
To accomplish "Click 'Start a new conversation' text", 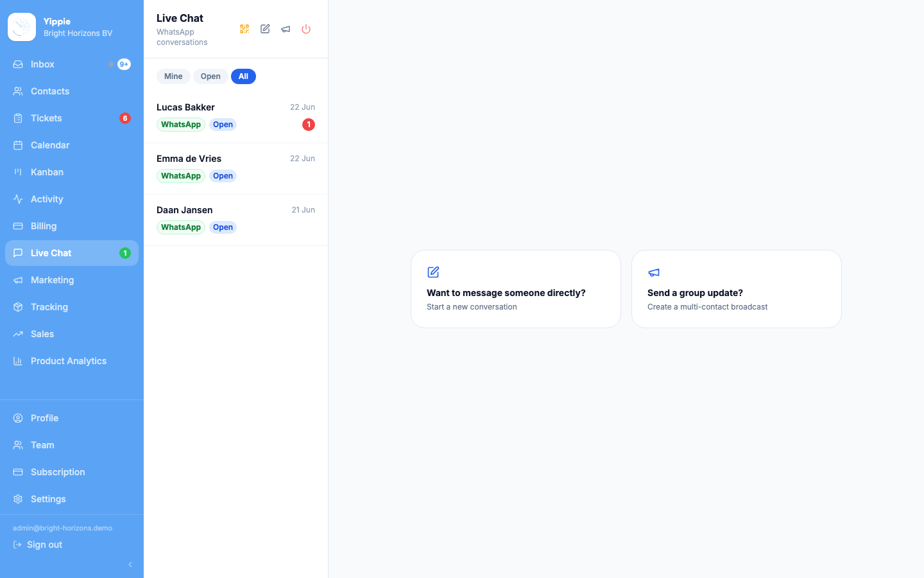I will point(472,307).
